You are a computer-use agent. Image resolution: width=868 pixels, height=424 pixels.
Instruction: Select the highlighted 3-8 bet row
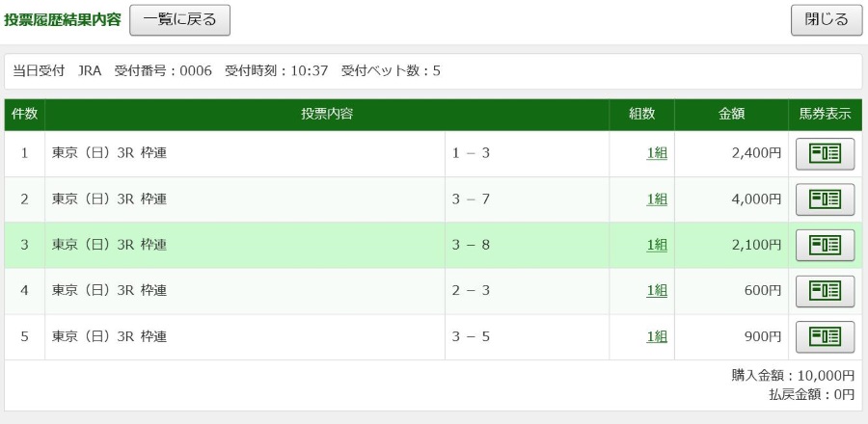click(433, 245)
